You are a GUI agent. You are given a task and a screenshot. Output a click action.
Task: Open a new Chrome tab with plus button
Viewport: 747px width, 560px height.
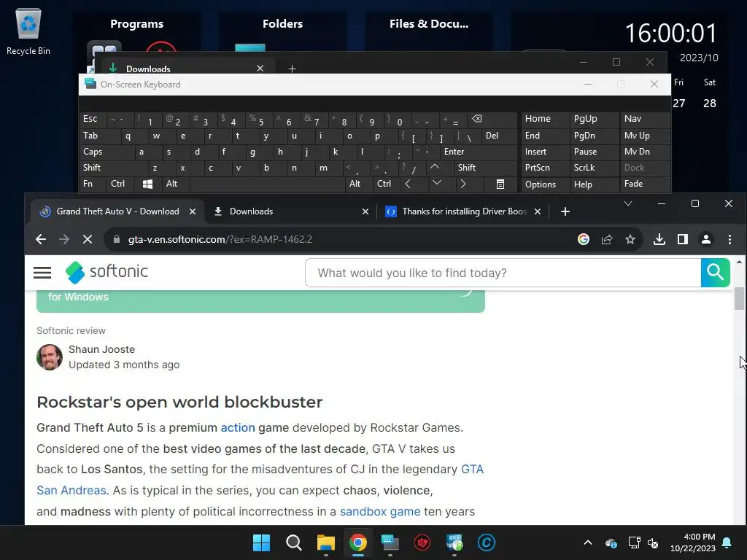565,211
